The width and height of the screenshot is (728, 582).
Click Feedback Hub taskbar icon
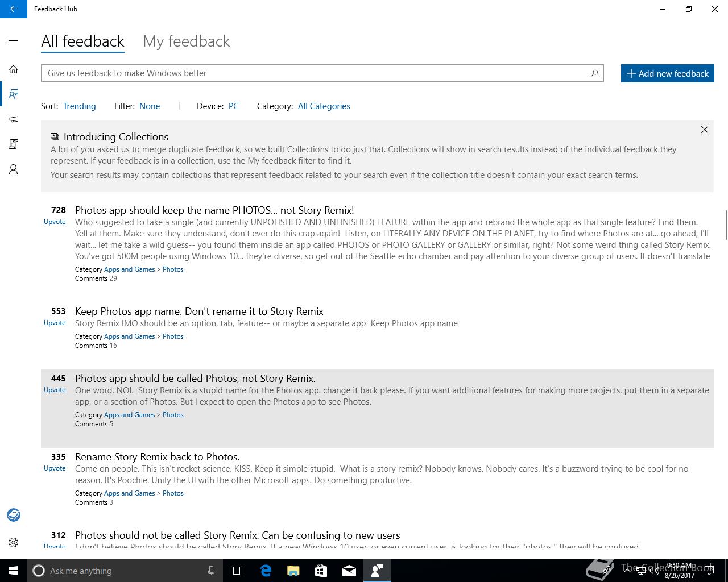(x=377, y=571)
